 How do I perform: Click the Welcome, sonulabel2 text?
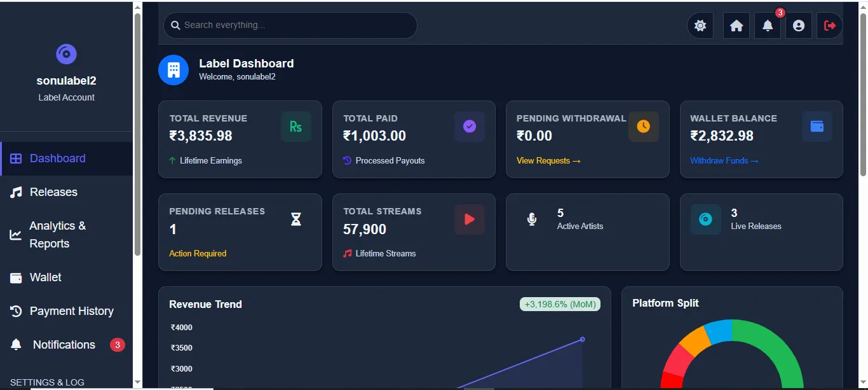click(x=237, y=76)
